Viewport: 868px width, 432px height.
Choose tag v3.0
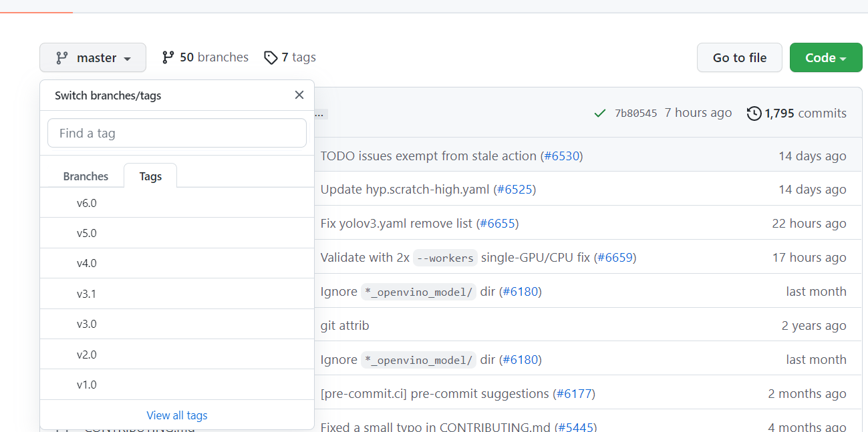click(x=177, y=324)
